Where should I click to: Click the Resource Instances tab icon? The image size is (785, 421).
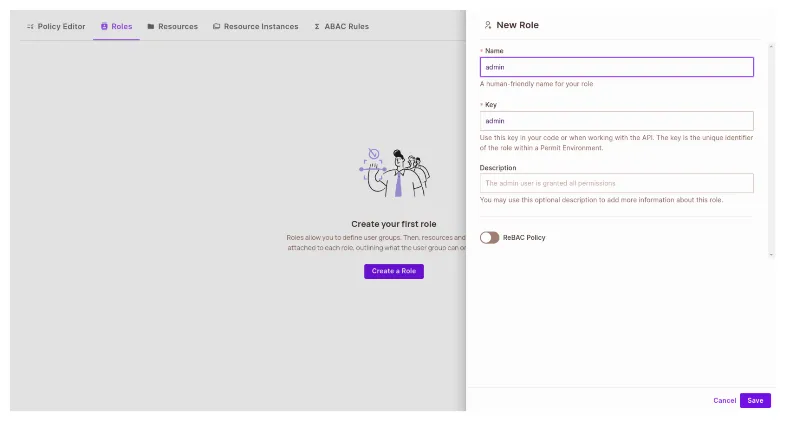pyautogui.click(x=216, y=26)
